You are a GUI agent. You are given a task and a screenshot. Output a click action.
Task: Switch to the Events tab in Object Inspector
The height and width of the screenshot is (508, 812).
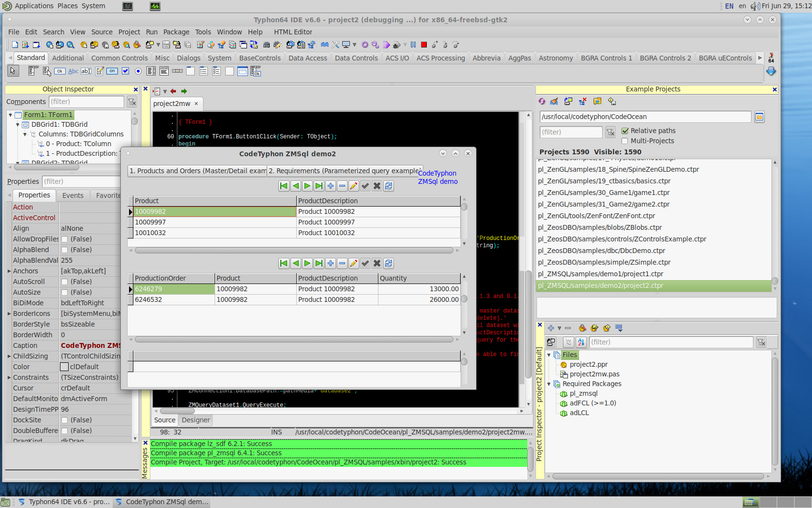pos(73,195)
